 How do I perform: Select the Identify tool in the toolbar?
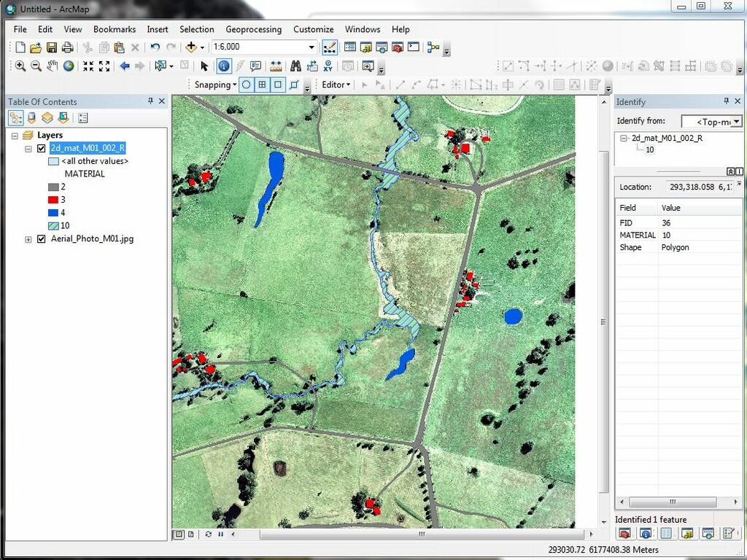(x=223, y=66)
